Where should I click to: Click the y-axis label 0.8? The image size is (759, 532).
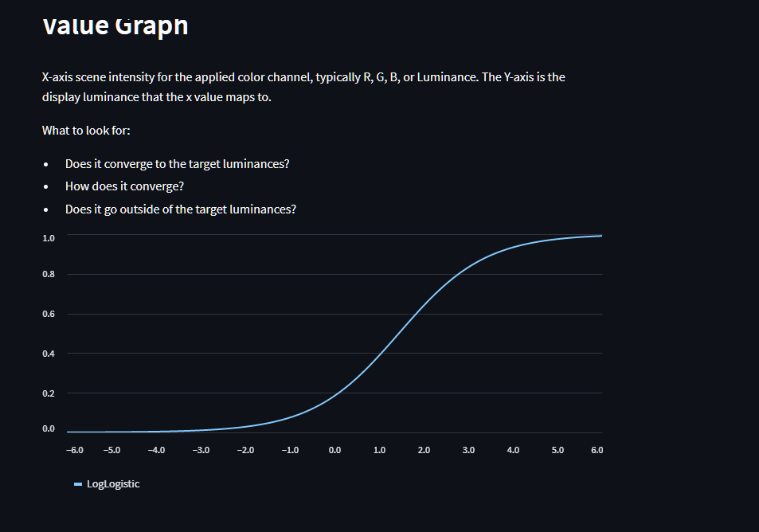(x=49, y=274)
